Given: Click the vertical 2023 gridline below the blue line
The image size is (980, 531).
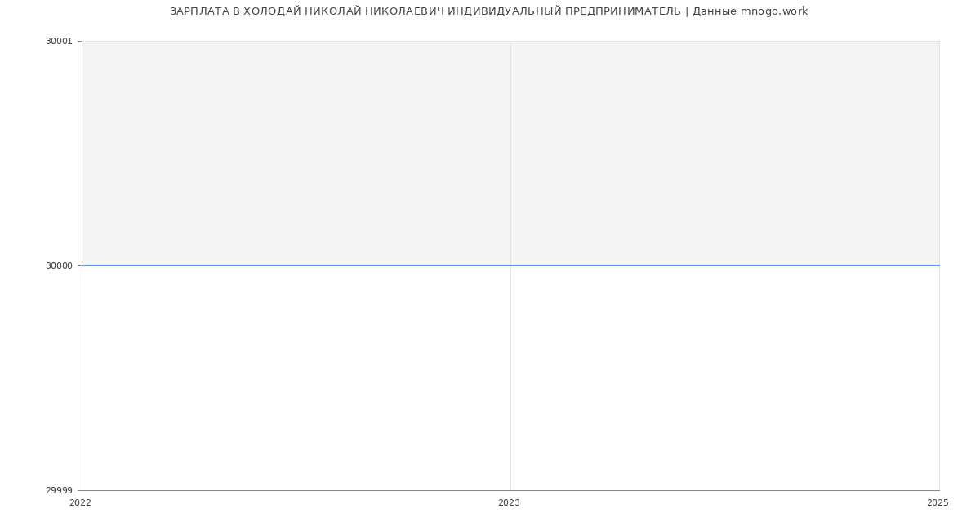Looking at the screenshot, I should point(510,377).
